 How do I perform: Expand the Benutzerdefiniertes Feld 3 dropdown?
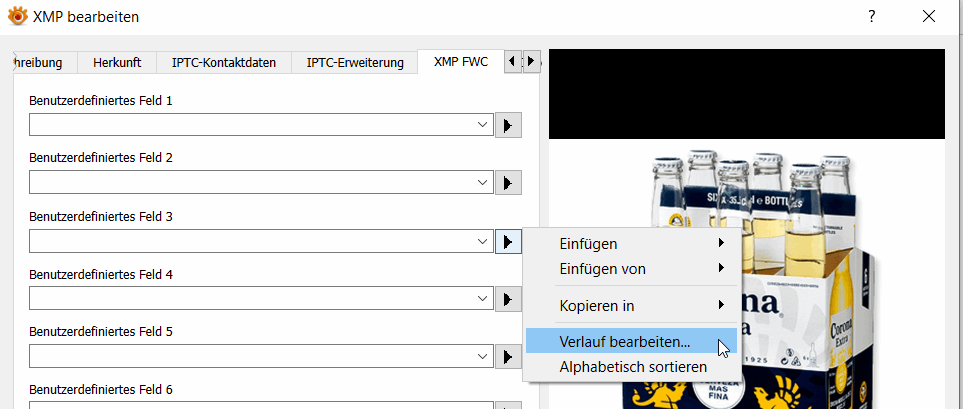(483, 241)
